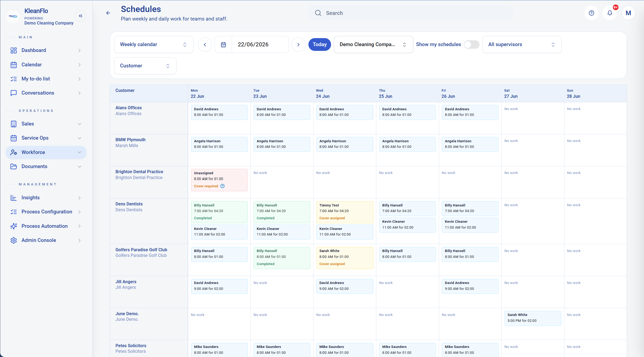Click the Documents folder icon
This screenshot has height=357, width=644.
[x=14, y=167]
